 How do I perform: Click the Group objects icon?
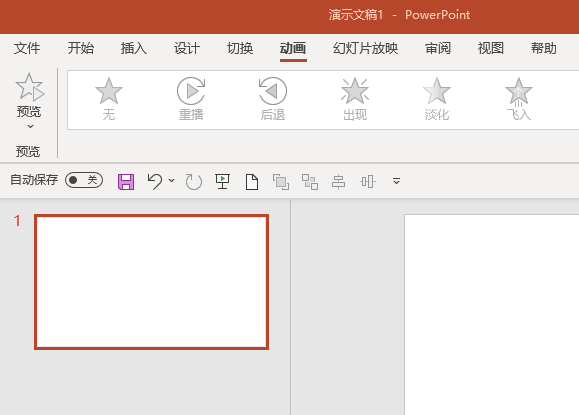pyautogui.click(x=310, y=182)
